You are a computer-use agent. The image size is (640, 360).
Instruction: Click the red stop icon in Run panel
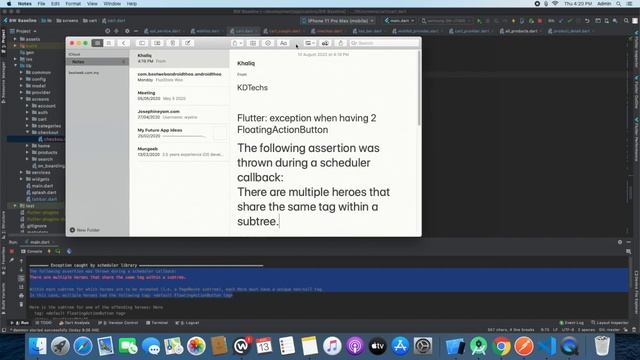12,251
